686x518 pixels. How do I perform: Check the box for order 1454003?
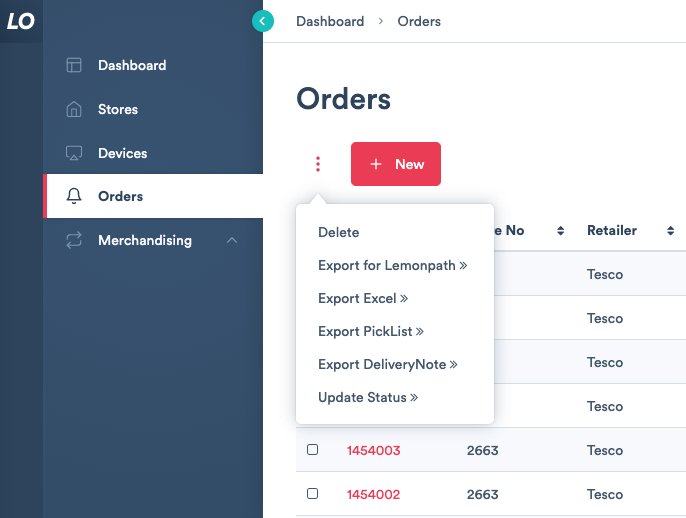pos(313,450)
